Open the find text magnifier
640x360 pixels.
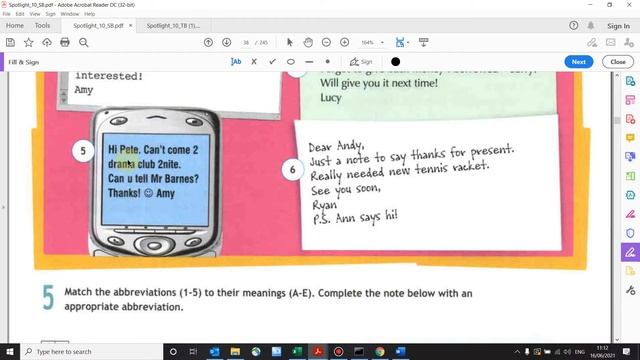84,42
